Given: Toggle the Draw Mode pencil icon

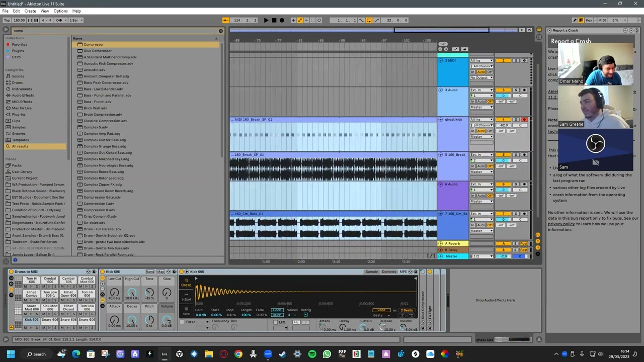Looking at the screenshot, I should tap(575, 20).
